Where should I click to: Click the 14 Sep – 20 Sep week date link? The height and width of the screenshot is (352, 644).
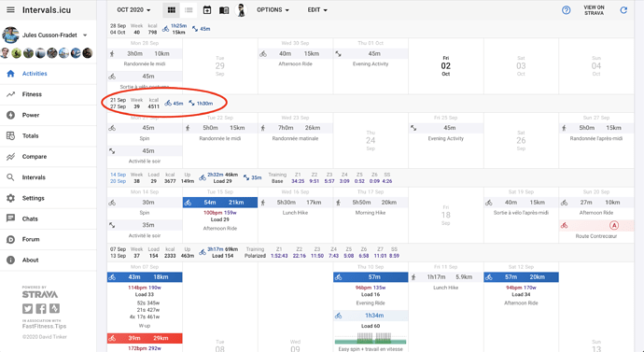(118, 177)
